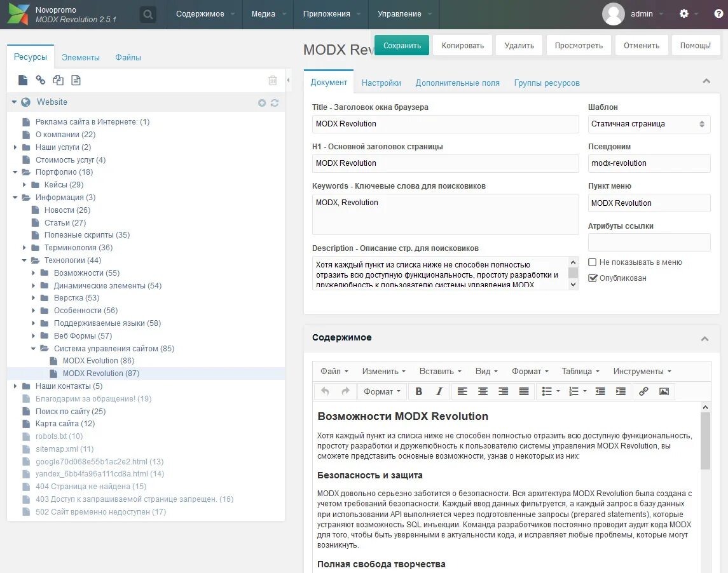Viewport: 728px width, 573px height.
Task: Switch to the Настройки tab
Action: (381, 83)
